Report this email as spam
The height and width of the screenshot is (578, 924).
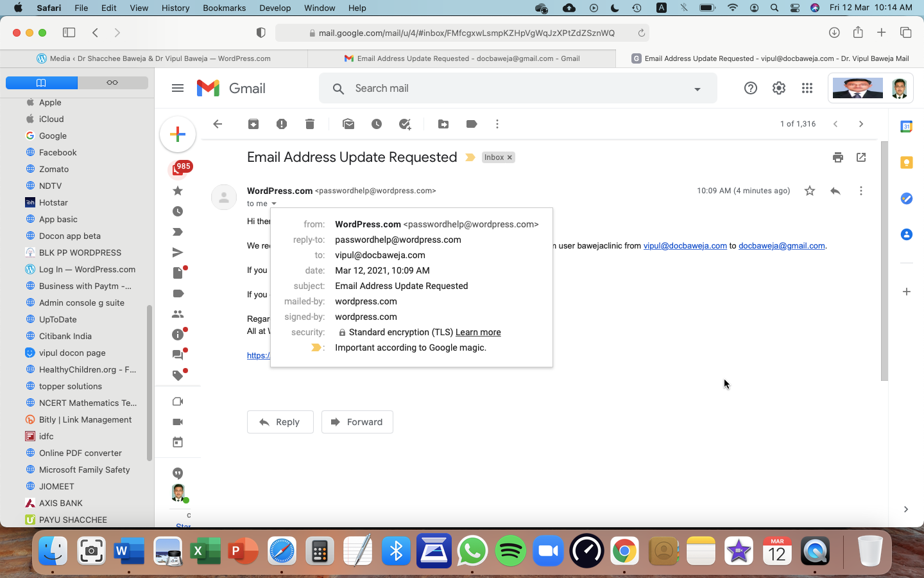point(282,124)
